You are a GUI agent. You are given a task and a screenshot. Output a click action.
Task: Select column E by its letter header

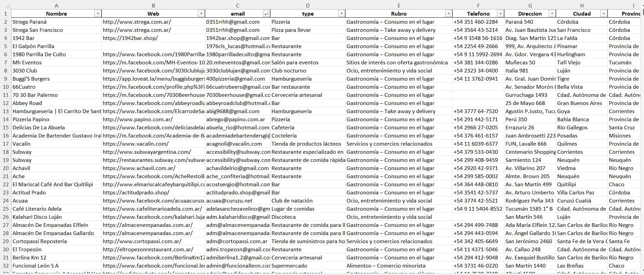399,5
